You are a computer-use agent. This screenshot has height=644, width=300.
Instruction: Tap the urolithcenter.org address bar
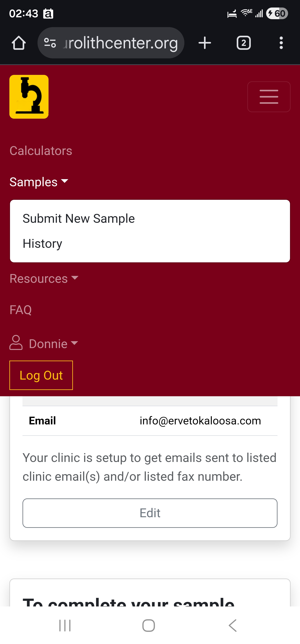[x=120, y=43]
